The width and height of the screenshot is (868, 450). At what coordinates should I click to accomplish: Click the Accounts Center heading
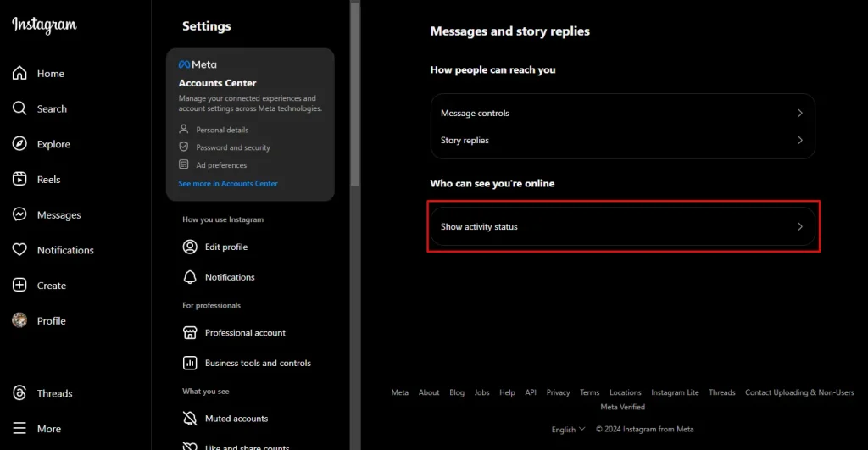pos(217,83)
